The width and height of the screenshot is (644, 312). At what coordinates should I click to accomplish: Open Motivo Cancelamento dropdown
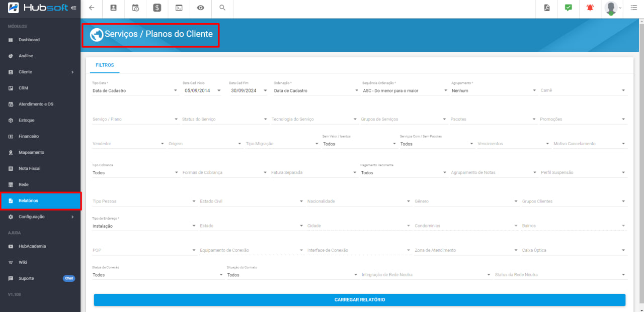click(x=590, y=144)
